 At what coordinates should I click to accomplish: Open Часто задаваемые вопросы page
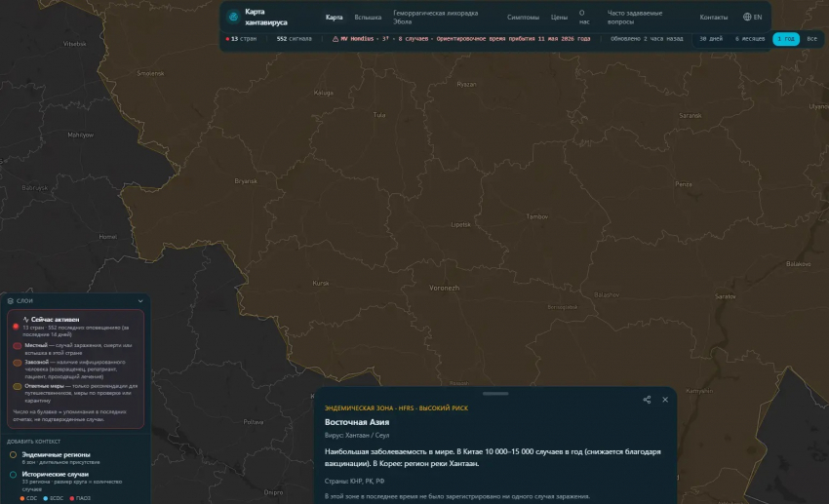tap(635, 18)
